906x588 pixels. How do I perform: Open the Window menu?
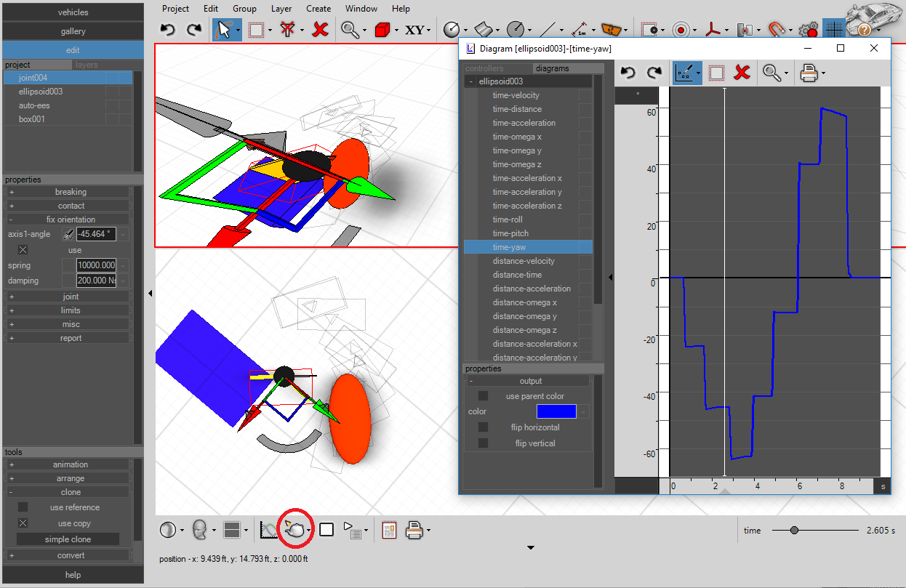(x=361, y=9)
